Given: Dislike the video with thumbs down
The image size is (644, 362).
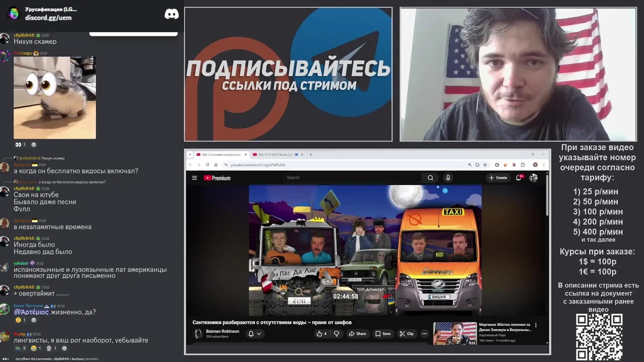Looking at the screenshot, I should pyautogui.click(x=337, y=334).
